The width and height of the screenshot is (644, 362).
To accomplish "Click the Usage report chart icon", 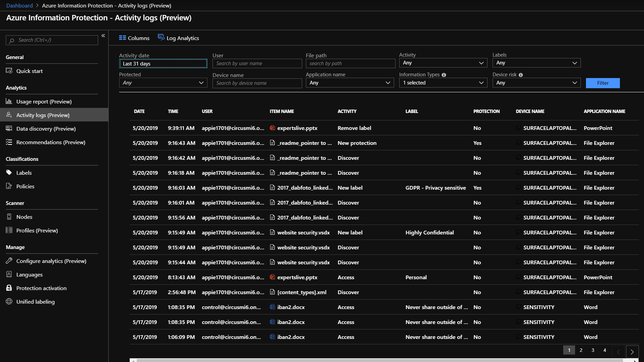I will pyautogui.click(x=9, y=101).
